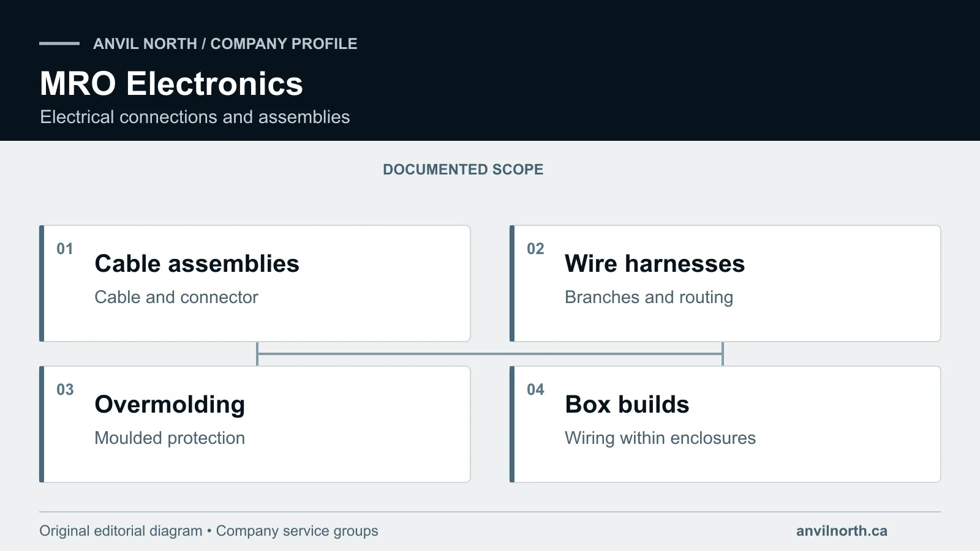Click the anvilnorth.ca link
The image size is (980, 551).
tap(842, 531)
